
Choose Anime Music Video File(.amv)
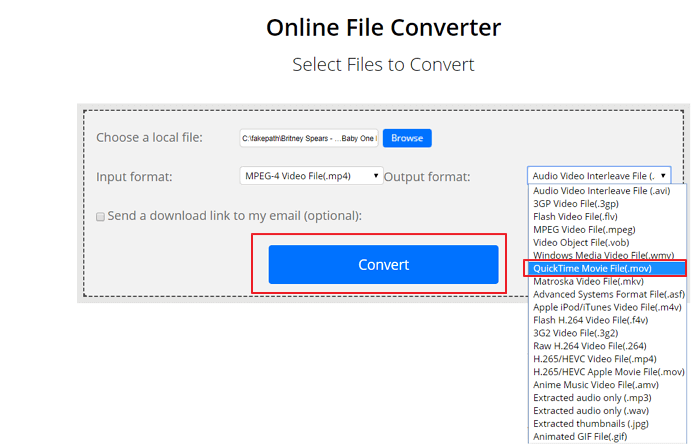click(607, 385)
